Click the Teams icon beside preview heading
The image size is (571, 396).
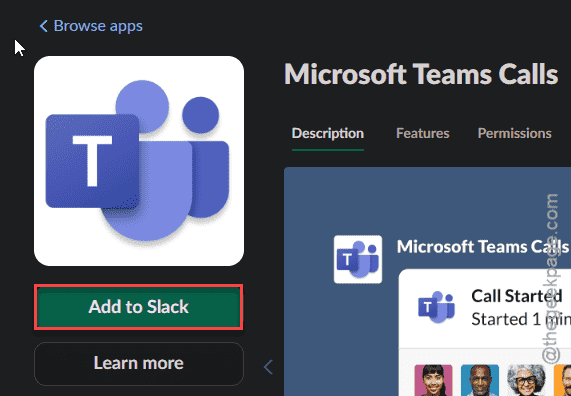pyautogui.click(x=358, y=259)
